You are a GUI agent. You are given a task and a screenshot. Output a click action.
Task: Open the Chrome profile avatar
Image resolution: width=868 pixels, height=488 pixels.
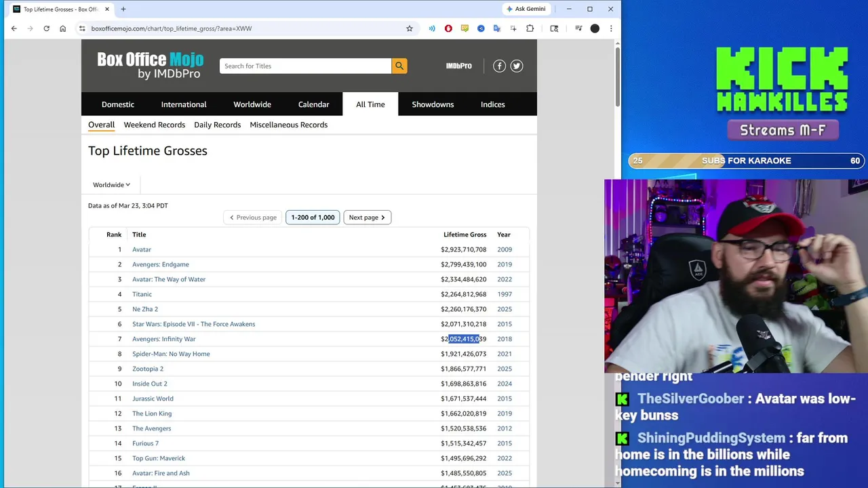click(595, 28)
